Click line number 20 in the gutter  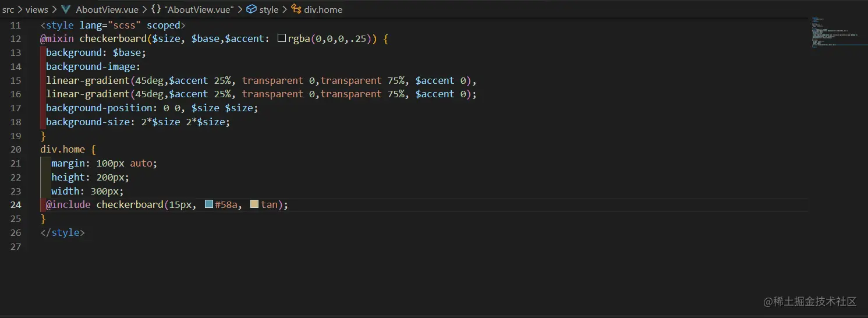tap(16, 149)
